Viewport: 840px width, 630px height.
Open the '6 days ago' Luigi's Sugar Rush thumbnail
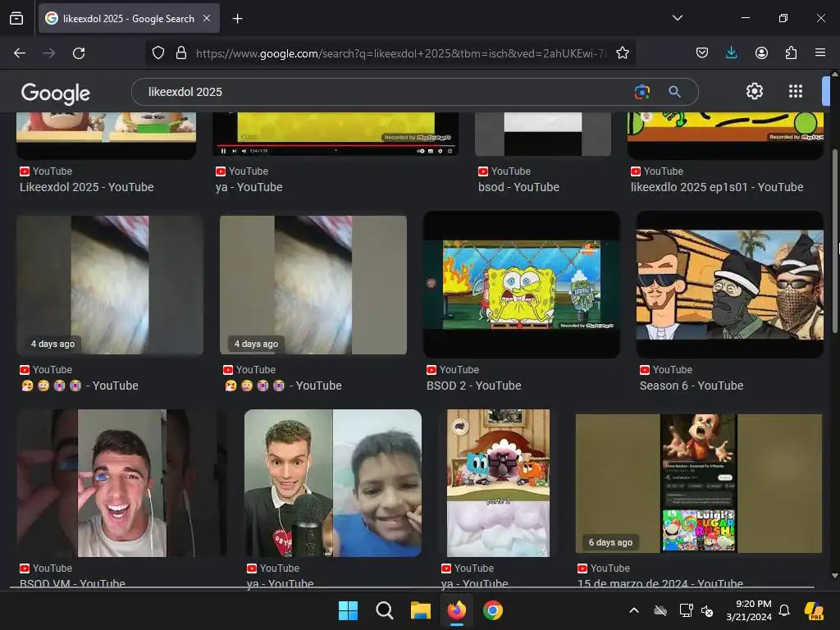coord(699,483)
